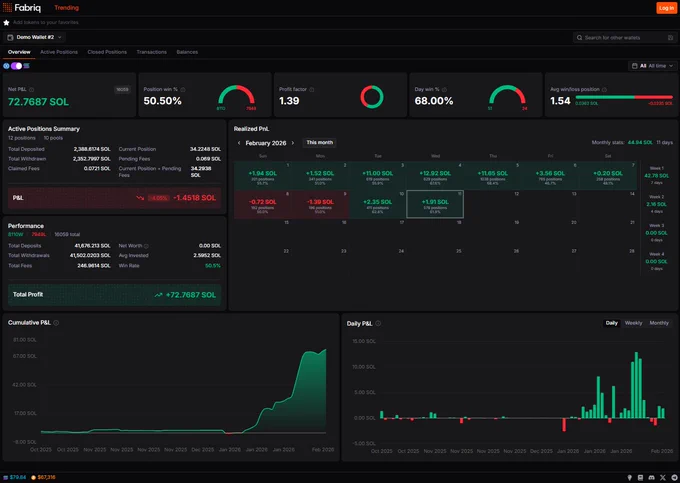Image resolution: width=680 pixels, height=483 pixels.
Task: Click Monthly stats 44.94 SOL value
Action: point(640,143)
